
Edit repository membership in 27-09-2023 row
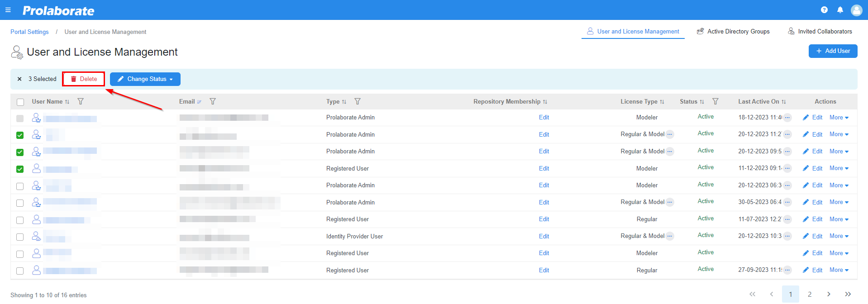coord(544,270)
